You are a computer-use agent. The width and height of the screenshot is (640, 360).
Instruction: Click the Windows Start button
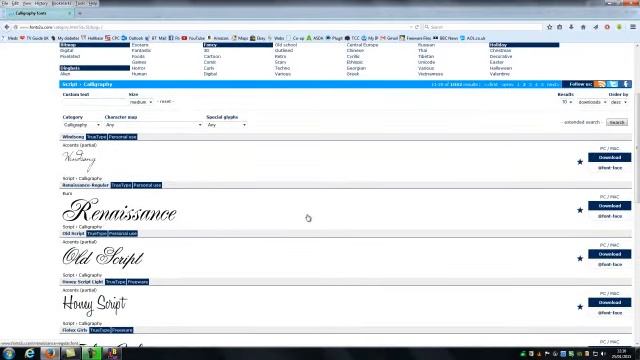[x=9, y=353]
